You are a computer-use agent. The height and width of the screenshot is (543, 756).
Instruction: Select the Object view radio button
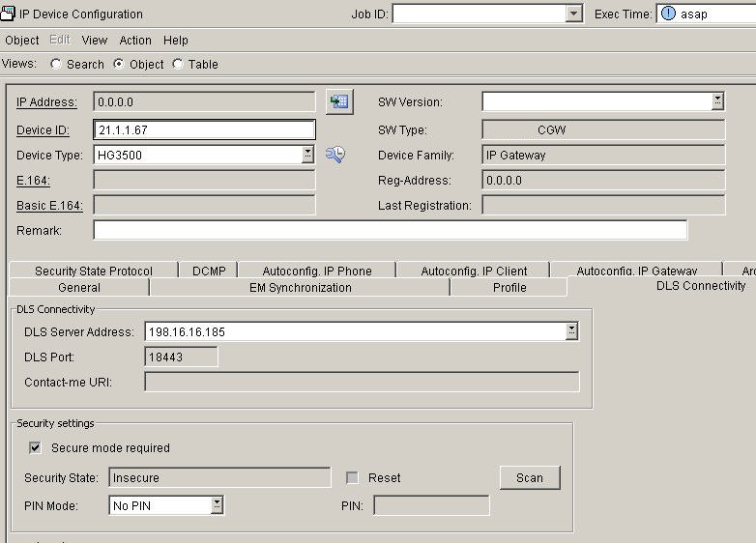[x=119, y=64]
